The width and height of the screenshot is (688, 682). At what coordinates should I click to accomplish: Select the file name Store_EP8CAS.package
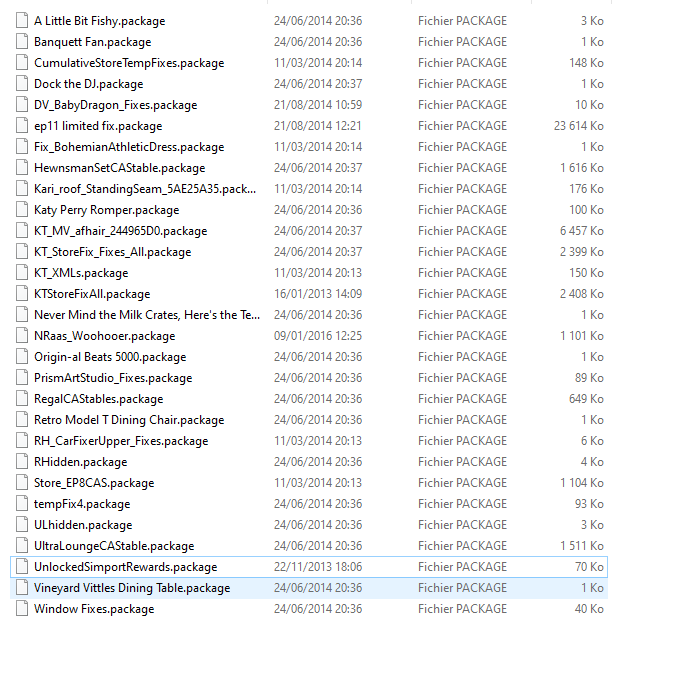click(x=94, y=483)
